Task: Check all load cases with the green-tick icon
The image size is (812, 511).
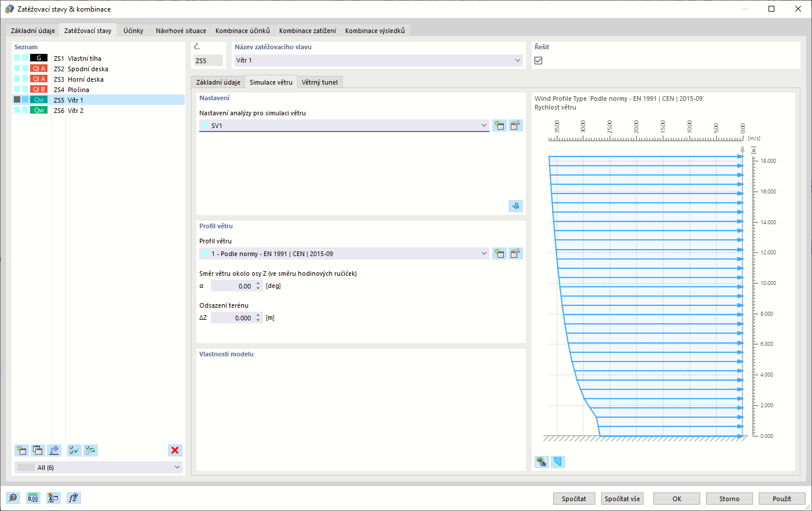Action: pos(74,450)
